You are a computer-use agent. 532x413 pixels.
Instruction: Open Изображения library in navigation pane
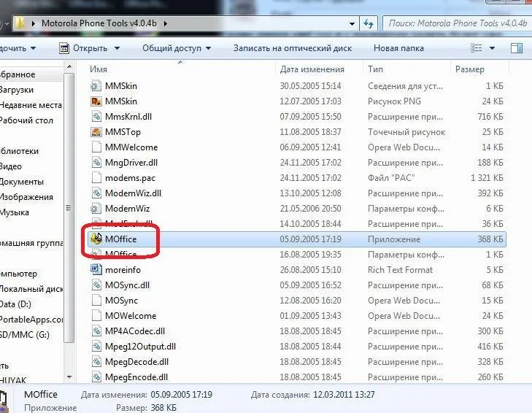(26, 197)
